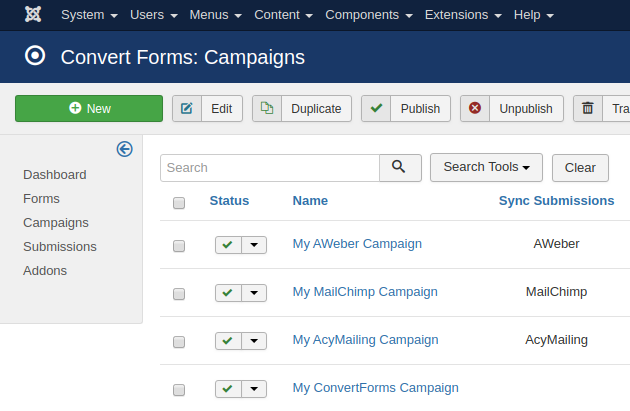The height and width of the screenshot is (411, 630).
Task: Open the Menus menu
Action: 215,15
